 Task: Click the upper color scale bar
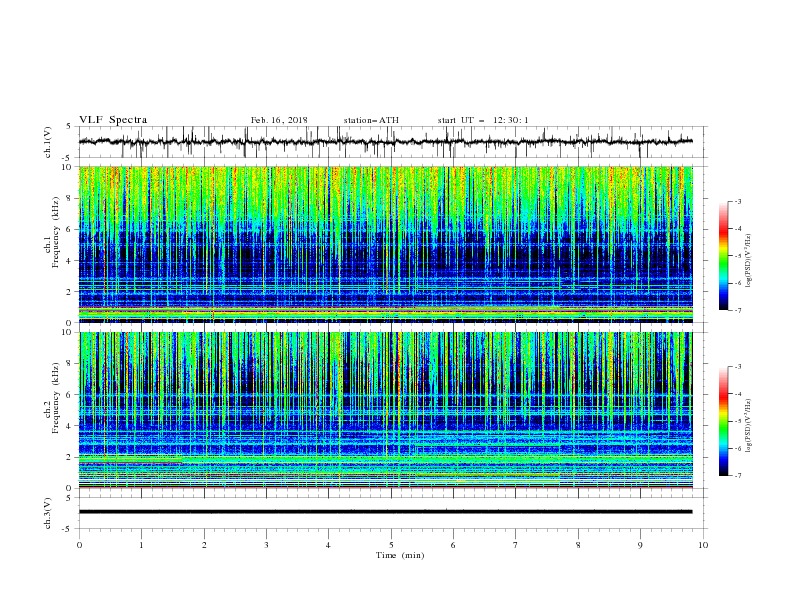click(x=723, y=256)
